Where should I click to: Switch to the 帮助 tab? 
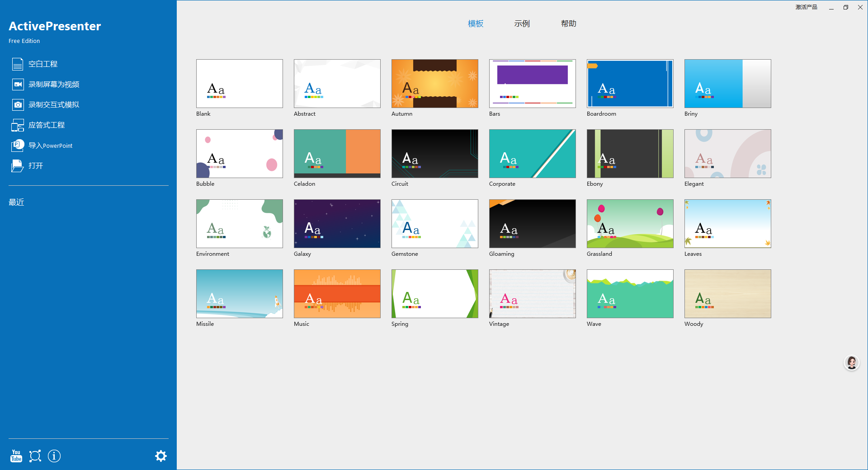pos(568,23)
